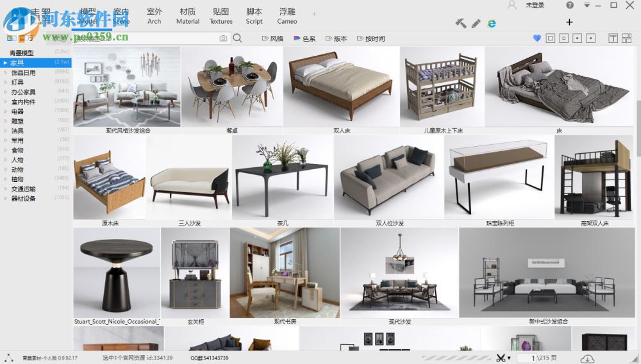Open dropdown arrow next to scissors

[x=509, y=358]
